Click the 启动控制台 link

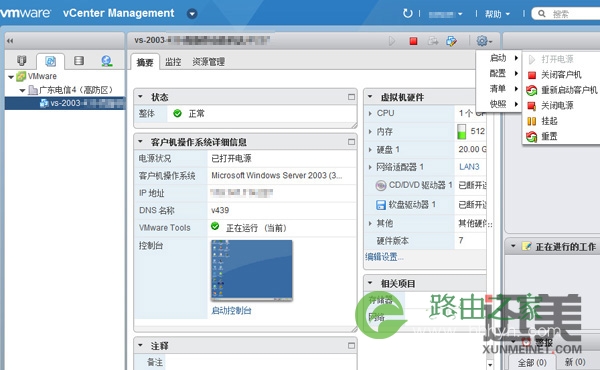click(231, 310)
